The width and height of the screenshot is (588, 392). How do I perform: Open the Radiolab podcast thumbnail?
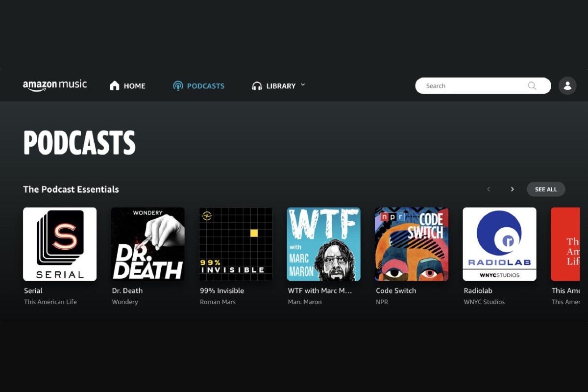click(x=499, y=244)
